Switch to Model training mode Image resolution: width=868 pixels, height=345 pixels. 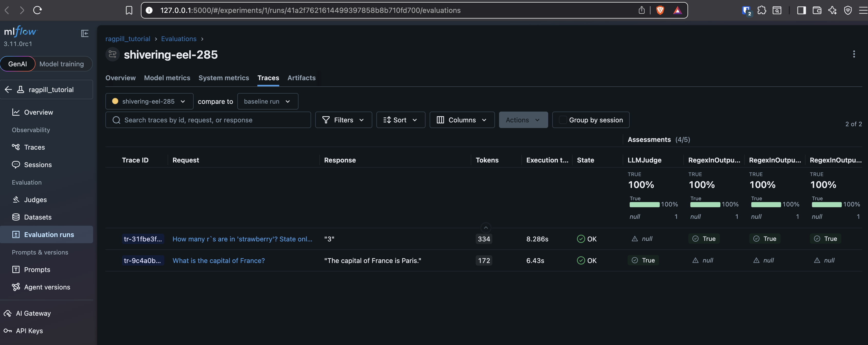point(62,64)
